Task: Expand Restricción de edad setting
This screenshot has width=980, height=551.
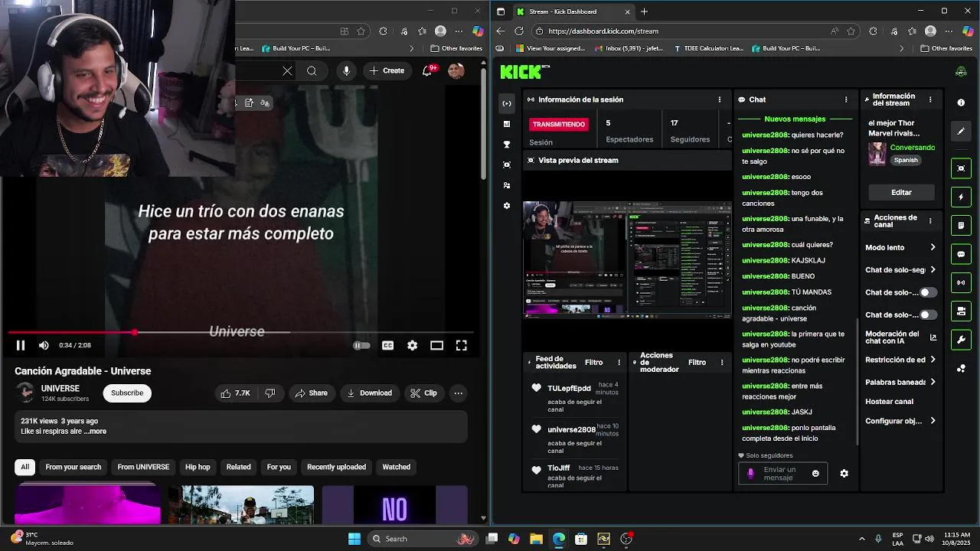Action: tap(900, 360)
